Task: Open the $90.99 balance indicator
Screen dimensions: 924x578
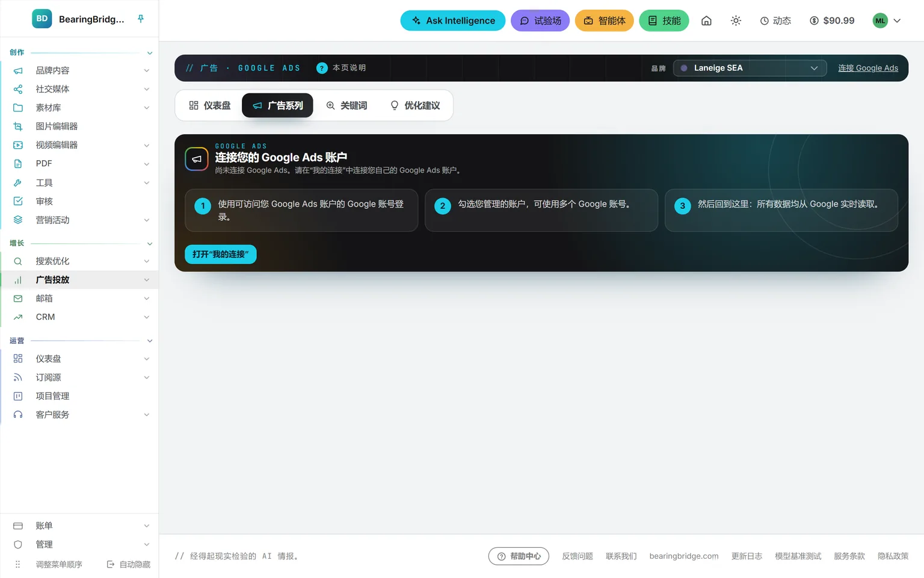Action: pos(832,20)
